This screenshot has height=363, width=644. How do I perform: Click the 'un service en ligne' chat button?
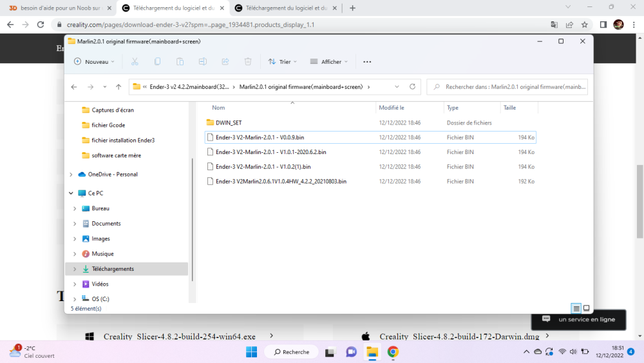click(x=578, y=319)
